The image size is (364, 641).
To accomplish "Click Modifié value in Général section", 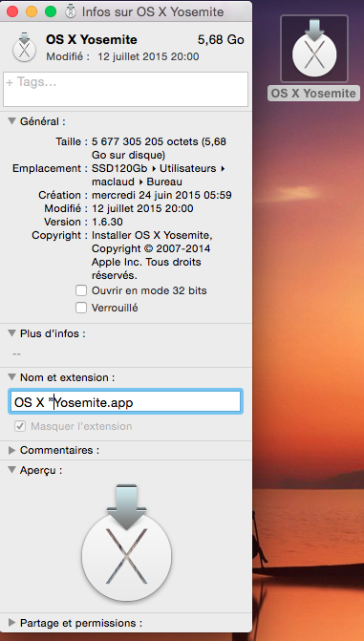I will click(142, 208).
